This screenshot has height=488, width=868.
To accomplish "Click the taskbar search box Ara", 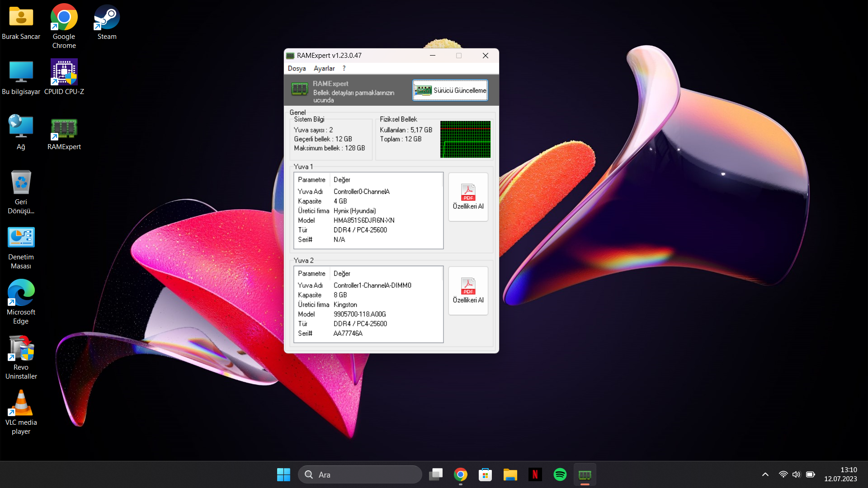I will click(x=360, y=474).
